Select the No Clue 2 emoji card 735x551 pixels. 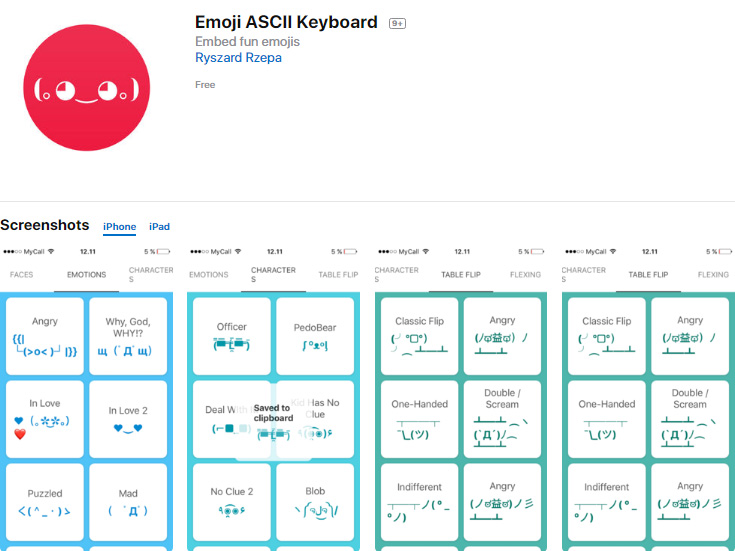(231, 500)
